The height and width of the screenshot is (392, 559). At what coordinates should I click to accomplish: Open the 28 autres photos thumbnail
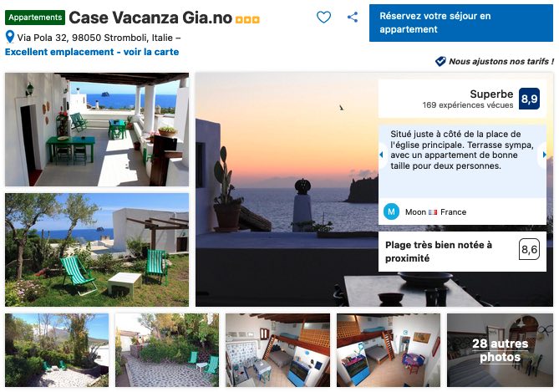(x=500, y=350)
